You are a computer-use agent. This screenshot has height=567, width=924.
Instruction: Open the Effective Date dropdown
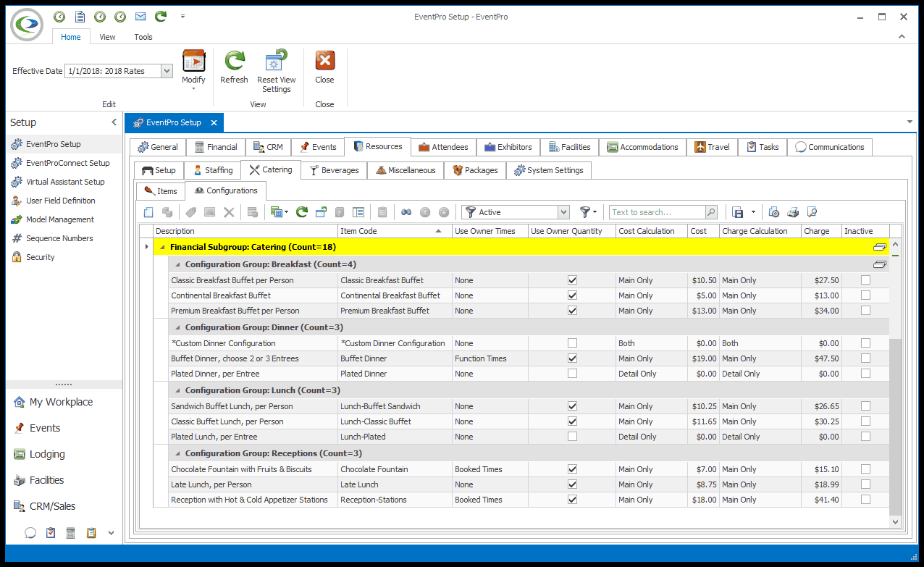[x=167, y=71]
